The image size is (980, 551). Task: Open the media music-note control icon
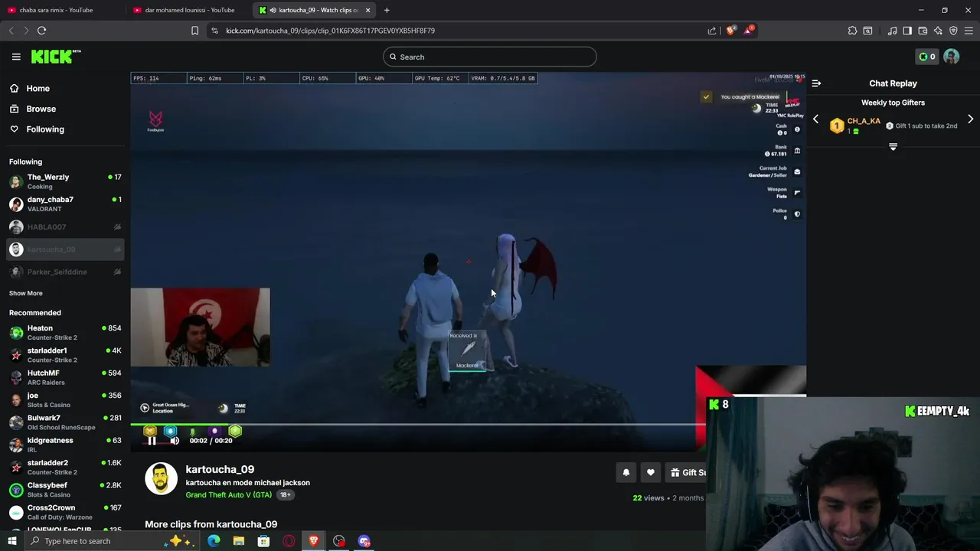[892, 31]
